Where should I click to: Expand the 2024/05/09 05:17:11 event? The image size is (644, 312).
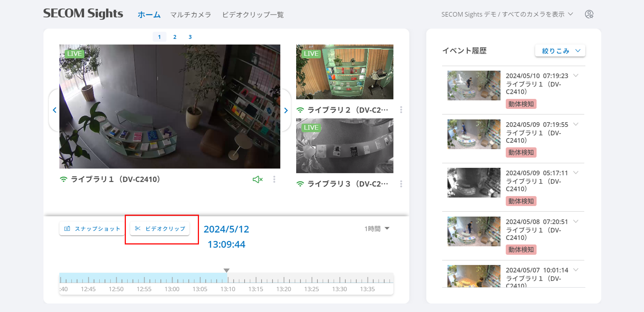tap(576, 173)
